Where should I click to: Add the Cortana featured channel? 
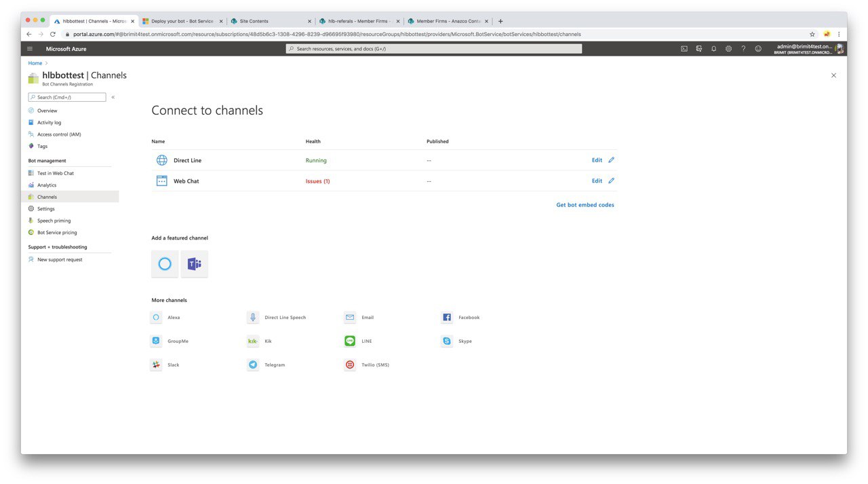click(165, 264)
